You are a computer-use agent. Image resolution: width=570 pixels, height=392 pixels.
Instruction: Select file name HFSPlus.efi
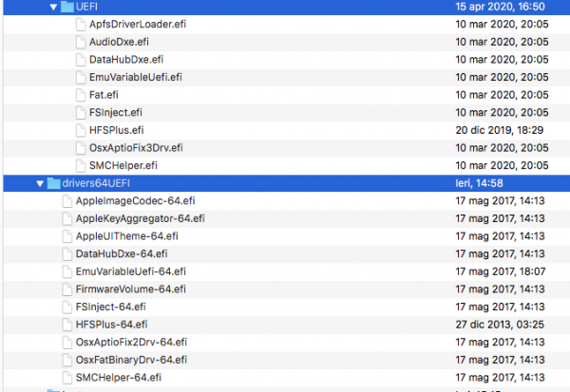[x=117, y=130]
